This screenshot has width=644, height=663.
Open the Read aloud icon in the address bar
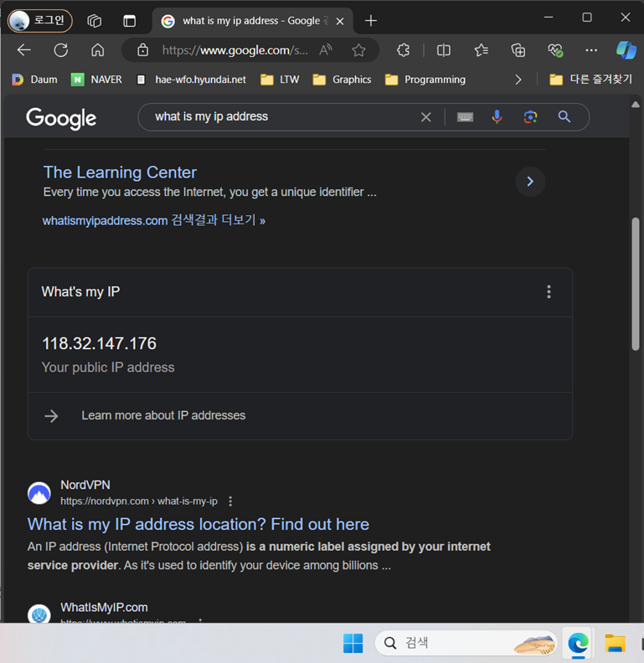[x=326, y=50]
